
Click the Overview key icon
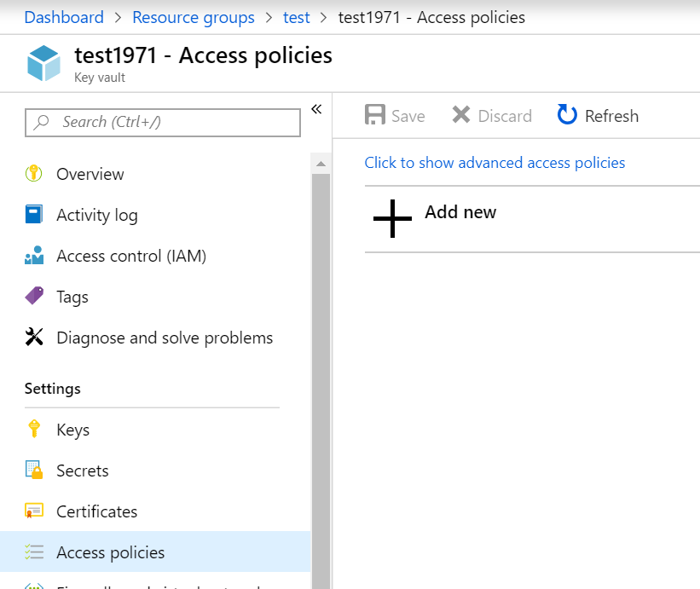coord(34,174)
